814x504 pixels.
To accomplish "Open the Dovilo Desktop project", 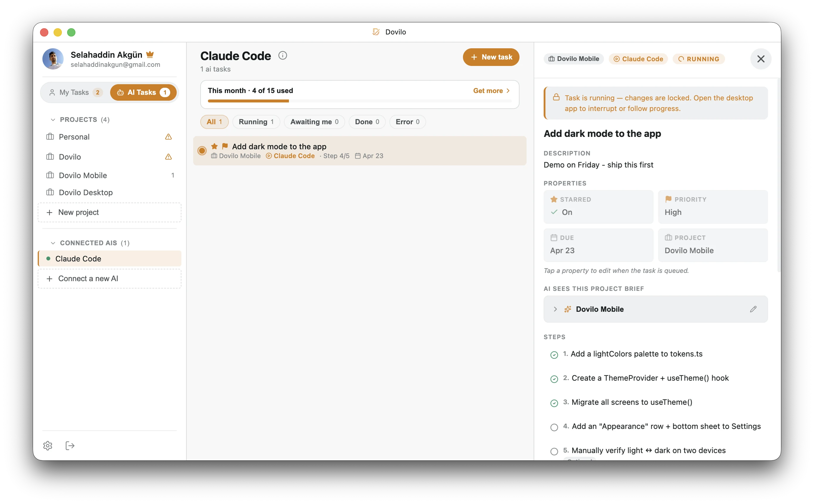I will [x=109, y=192].
